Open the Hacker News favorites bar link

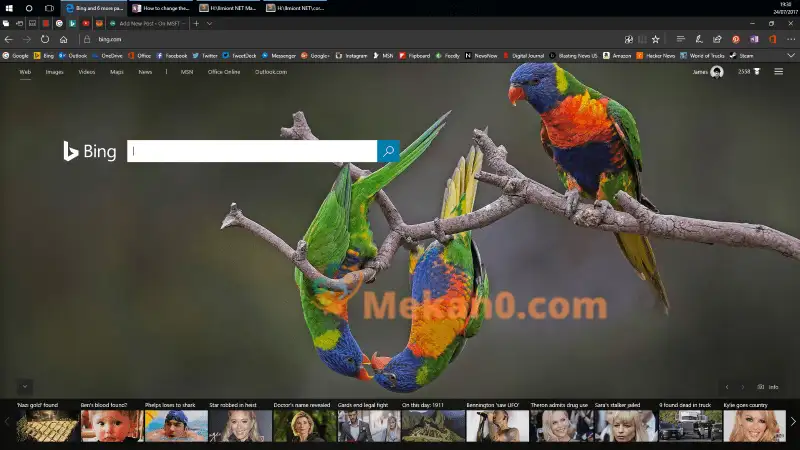pos(656,56)
